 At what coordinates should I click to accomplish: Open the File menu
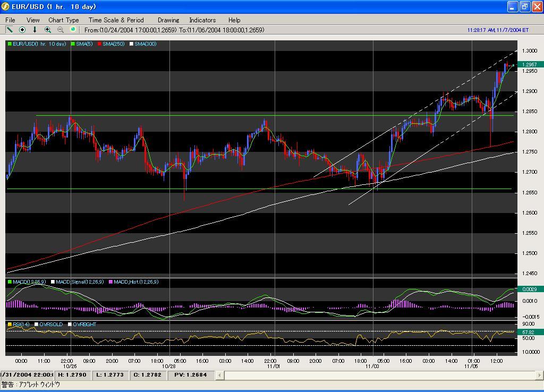(10, 20)
